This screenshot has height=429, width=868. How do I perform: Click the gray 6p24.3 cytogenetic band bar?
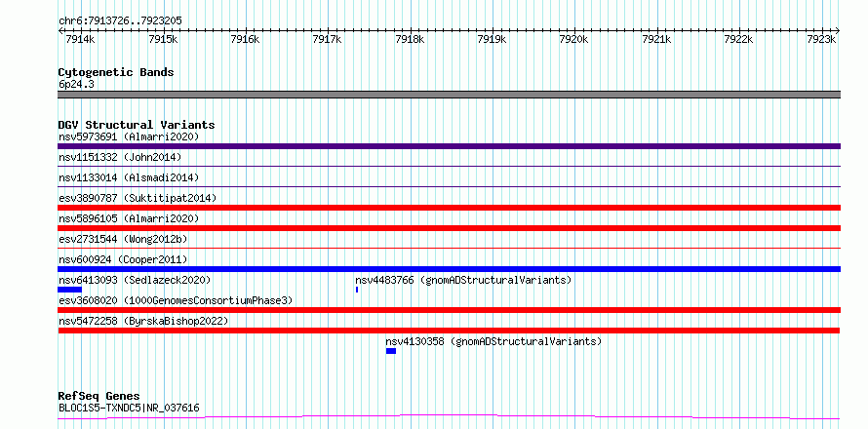(x=449, y=95)
